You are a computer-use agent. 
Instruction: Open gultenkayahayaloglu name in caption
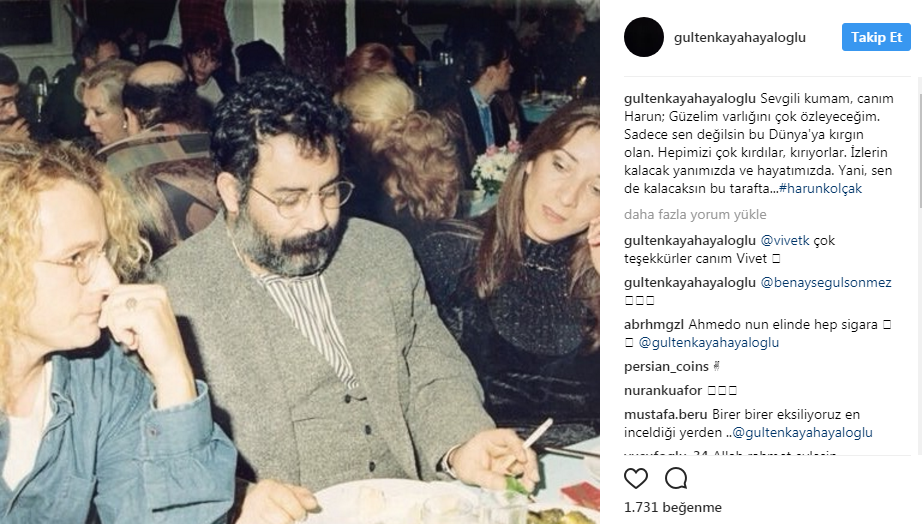(x=690, y=99)
